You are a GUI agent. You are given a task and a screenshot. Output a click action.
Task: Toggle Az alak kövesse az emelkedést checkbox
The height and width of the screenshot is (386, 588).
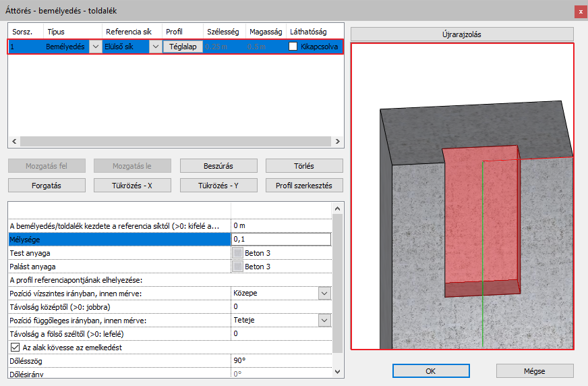[15, 348]
